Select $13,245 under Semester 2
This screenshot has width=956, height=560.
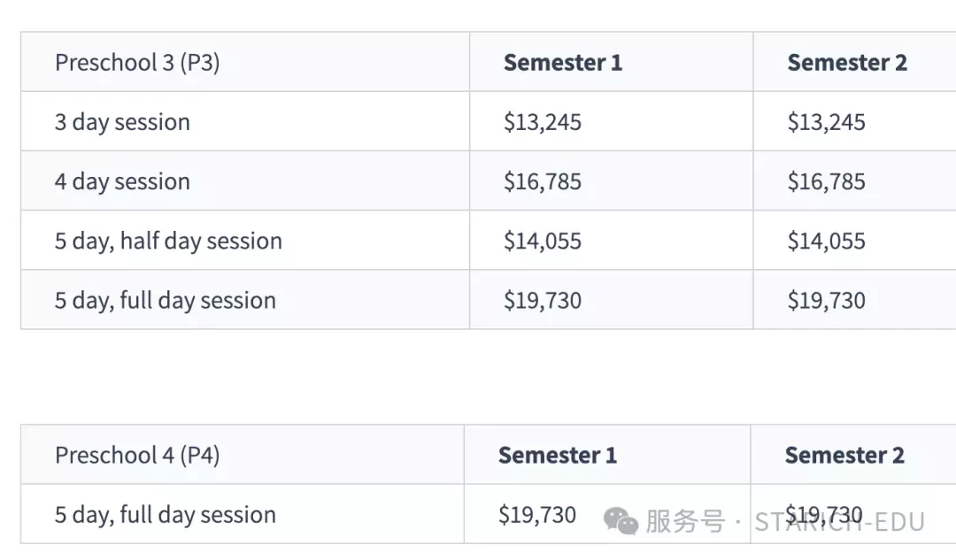pyautogui.click(x=826, y=122)
